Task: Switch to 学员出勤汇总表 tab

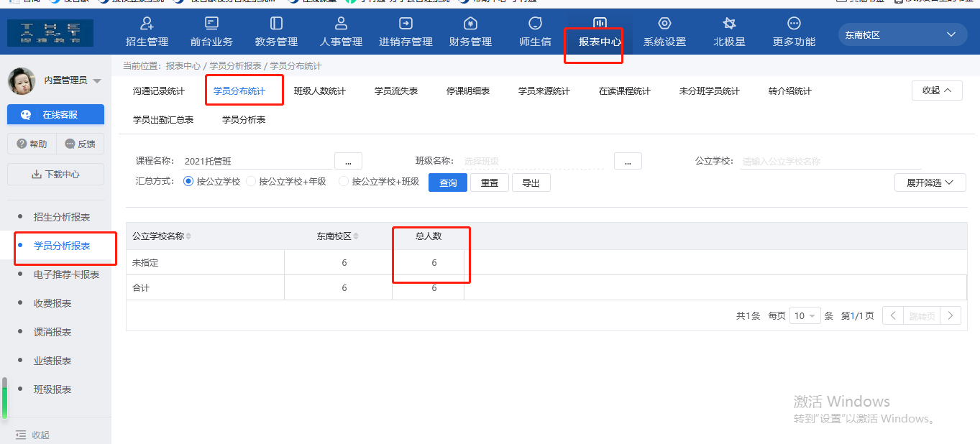Action: pos(163,120)
